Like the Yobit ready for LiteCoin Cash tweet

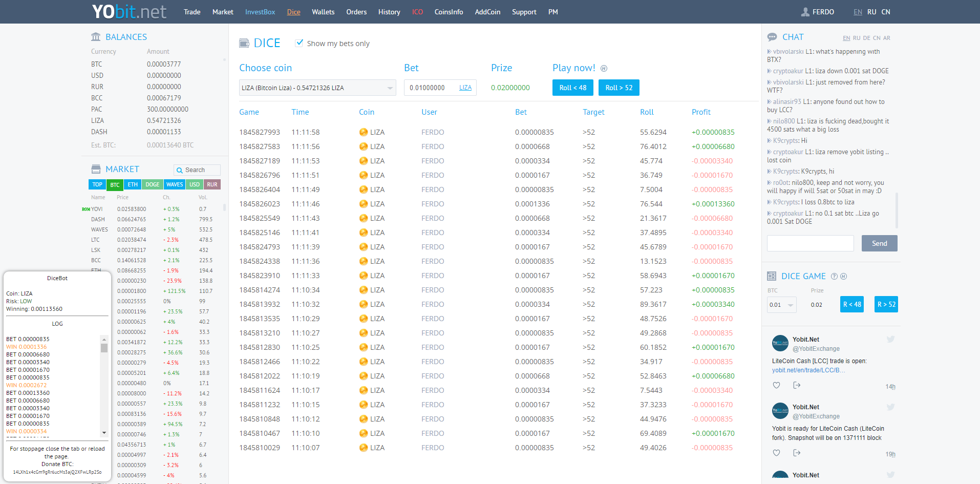point(776,453)
